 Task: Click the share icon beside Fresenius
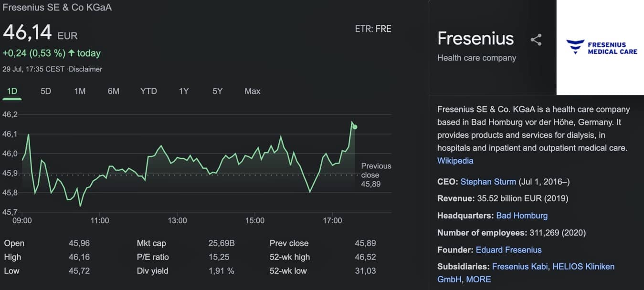pos(536,40)
